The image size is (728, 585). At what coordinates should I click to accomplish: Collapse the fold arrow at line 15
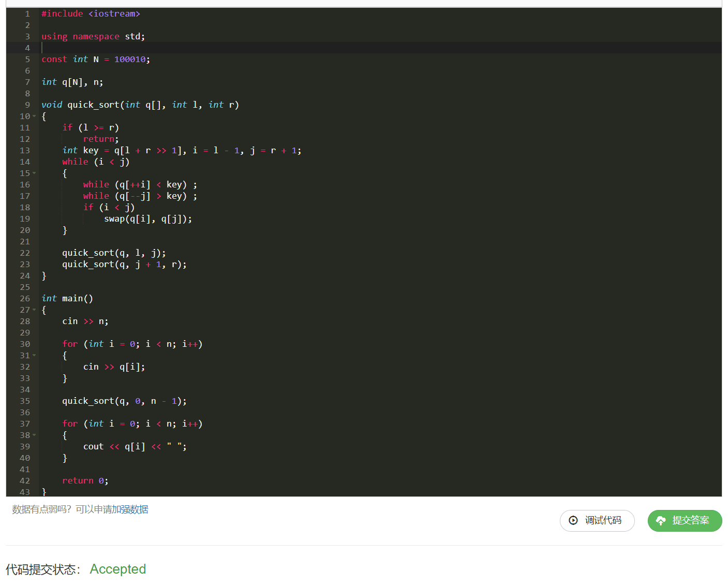pyautogui.click(x=35, y=173)
